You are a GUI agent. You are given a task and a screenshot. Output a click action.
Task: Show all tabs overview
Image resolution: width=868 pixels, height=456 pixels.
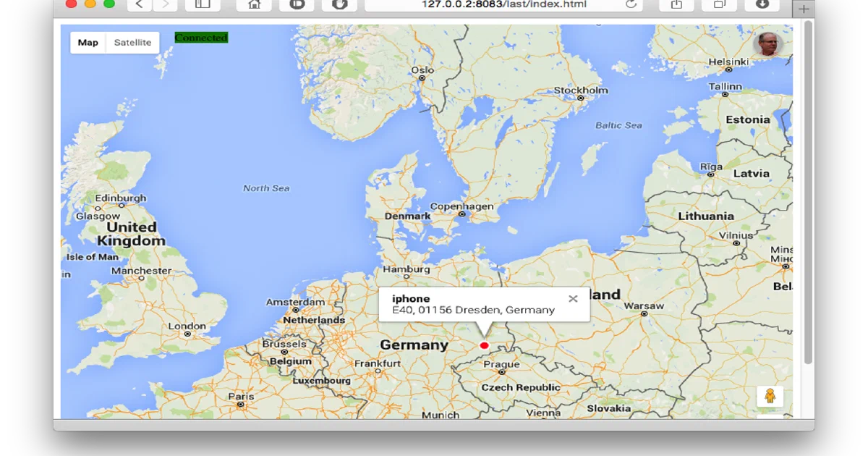[719, 5]
